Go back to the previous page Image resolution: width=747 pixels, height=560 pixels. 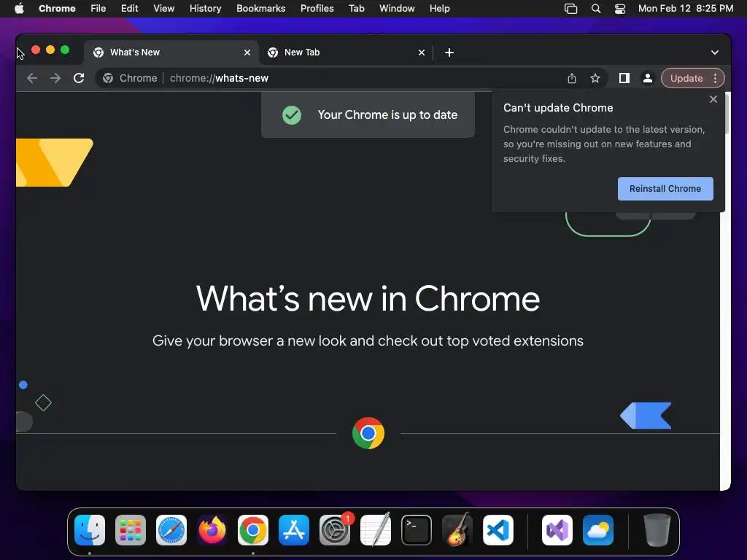[x=32, y=78]
